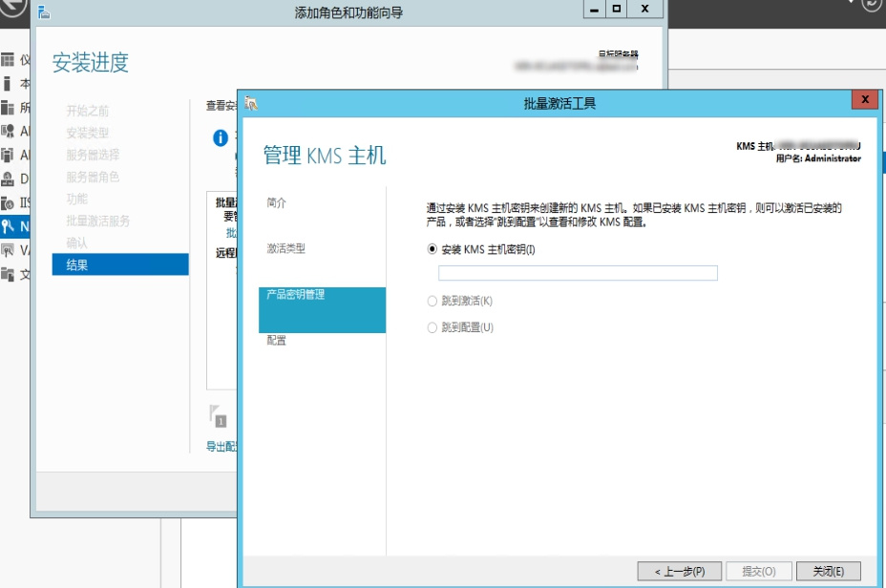
Task: Open the 配置 step in the KMS wizard
Action: point(276,341)
